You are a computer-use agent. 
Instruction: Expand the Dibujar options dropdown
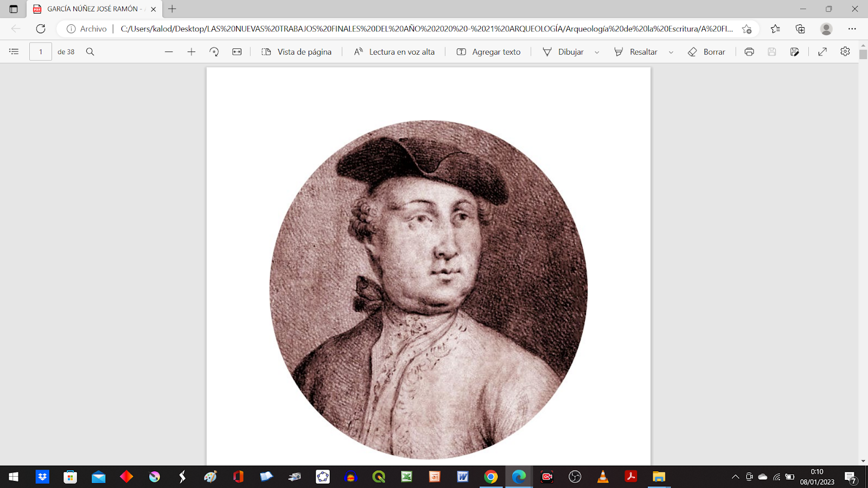(x=597, y=52)
